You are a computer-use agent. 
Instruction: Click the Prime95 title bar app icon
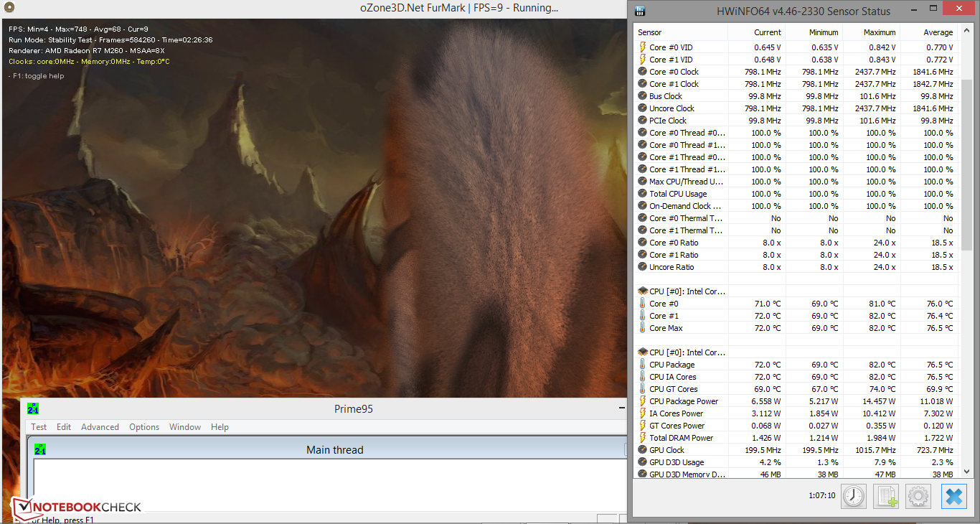point(33,408)
